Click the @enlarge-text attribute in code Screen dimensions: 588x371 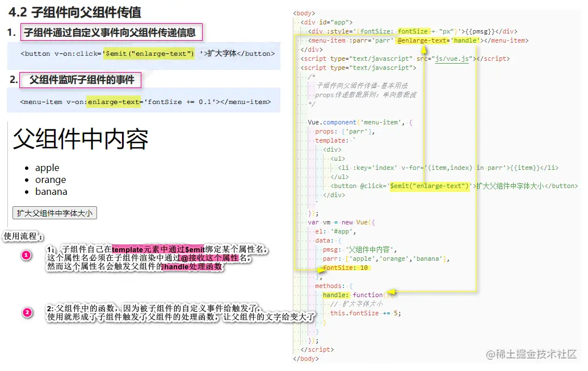pos(422,40)
